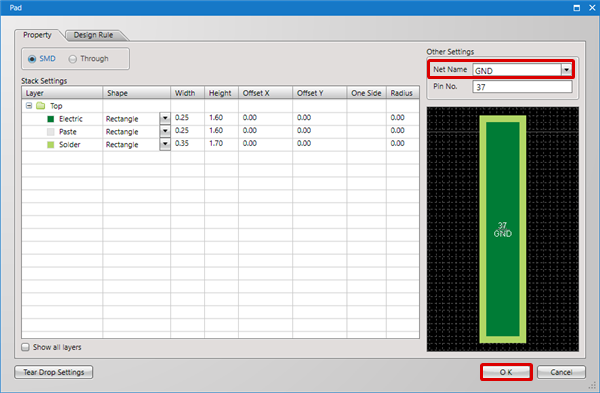
Task: Click the Width column header
Action: pos(188,93)
